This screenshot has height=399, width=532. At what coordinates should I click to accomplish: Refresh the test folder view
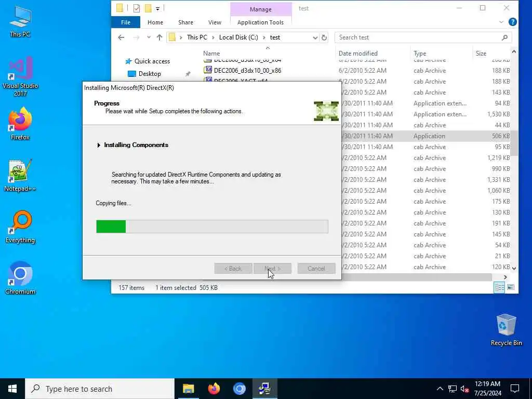pyautogui.click(x=324, y=37)
